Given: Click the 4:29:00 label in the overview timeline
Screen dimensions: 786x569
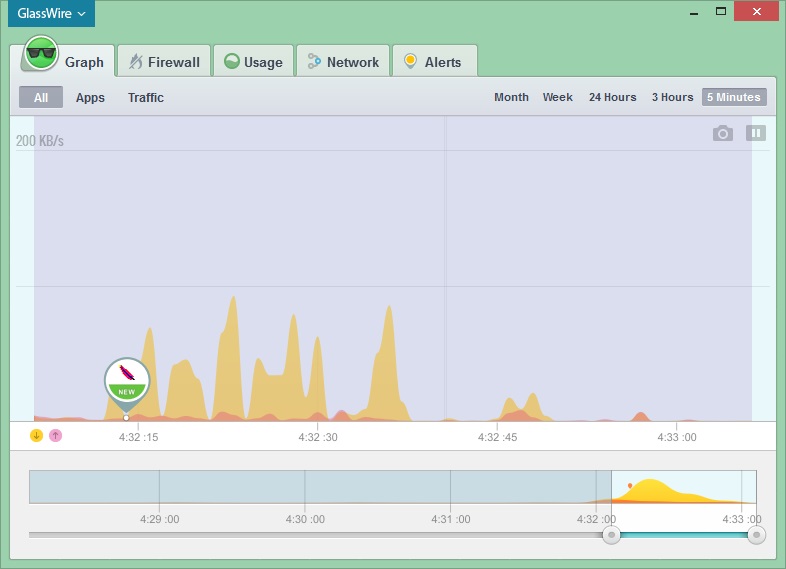Looking at the screenshot, I should [x=159, y=519].
